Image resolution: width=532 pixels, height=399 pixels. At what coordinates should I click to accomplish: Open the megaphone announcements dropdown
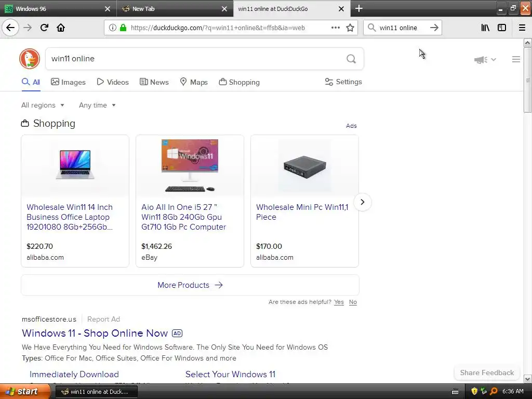pyautogui.click(x=485, y=60)
